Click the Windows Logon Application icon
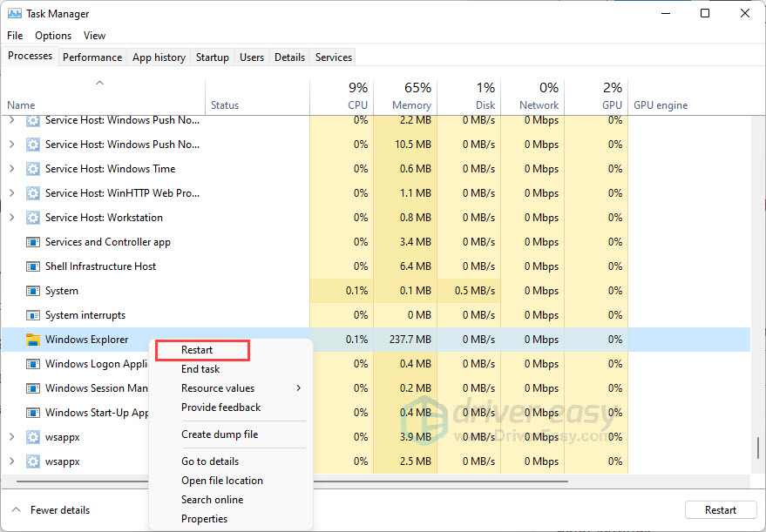Image resolution: width=766 pixels, height=532 pixels. pos(33,364)
